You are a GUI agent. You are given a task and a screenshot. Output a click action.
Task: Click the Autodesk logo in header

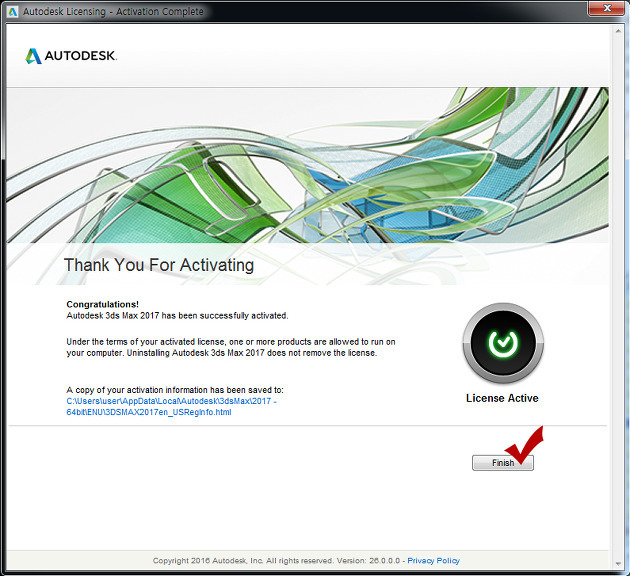click(x=71, y=56)
